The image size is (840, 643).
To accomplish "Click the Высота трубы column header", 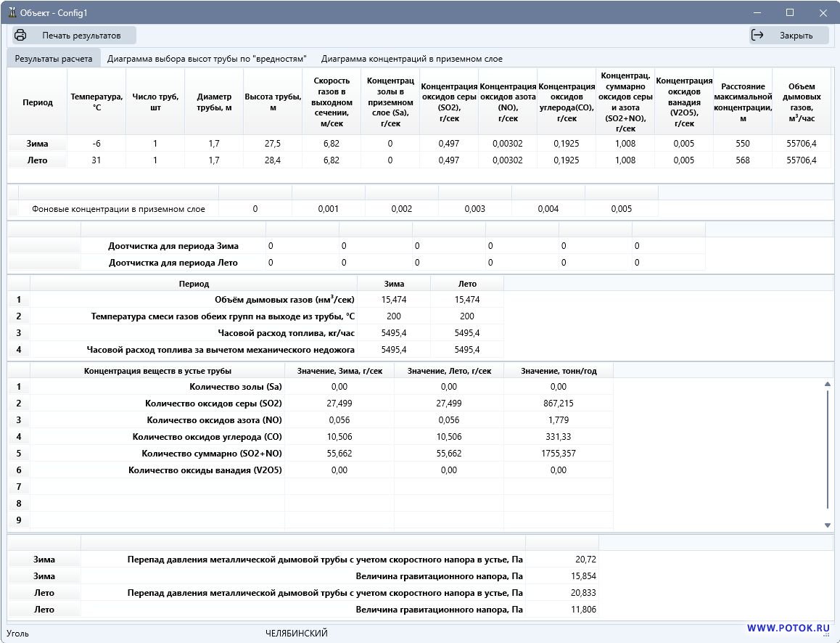I will point(273,102).
